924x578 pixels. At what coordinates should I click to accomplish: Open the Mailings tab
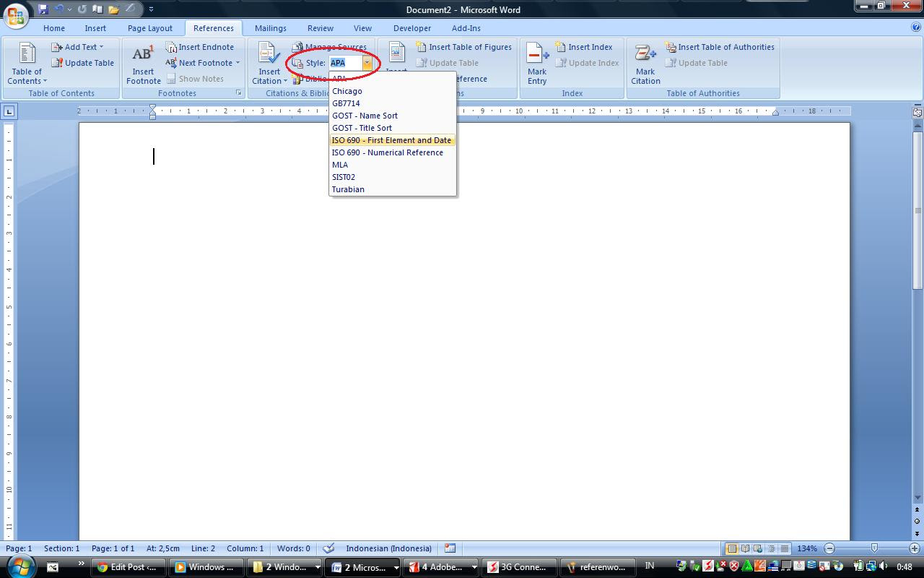271,28
